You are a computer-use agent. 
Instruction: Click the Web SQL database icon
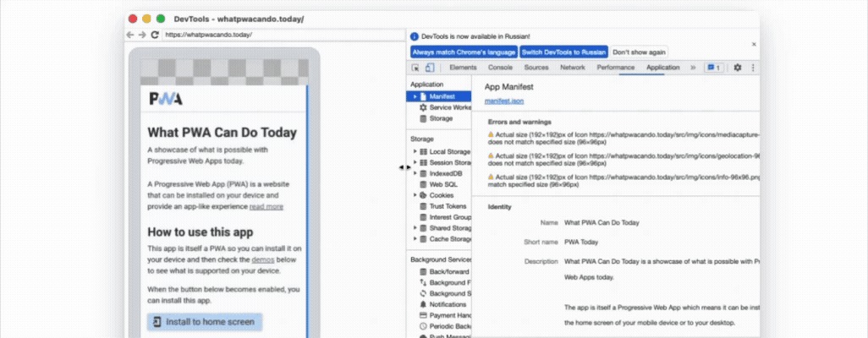(x=424, y=184)
